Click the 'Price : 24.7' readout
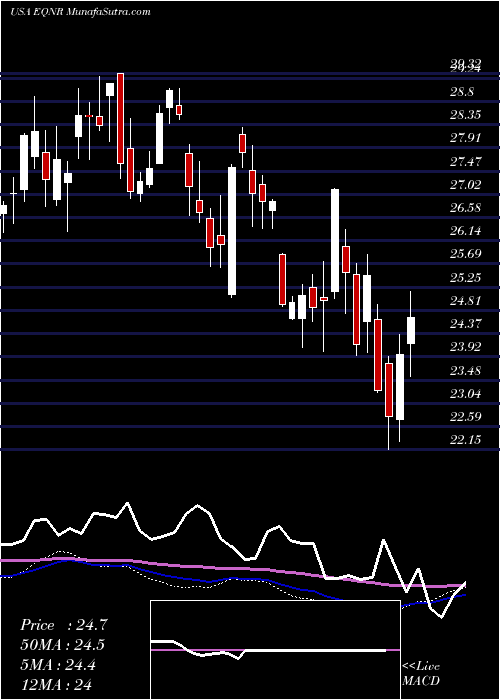This screenshot has height=700, width=500. pyautogui.click(x=64, y=625)
